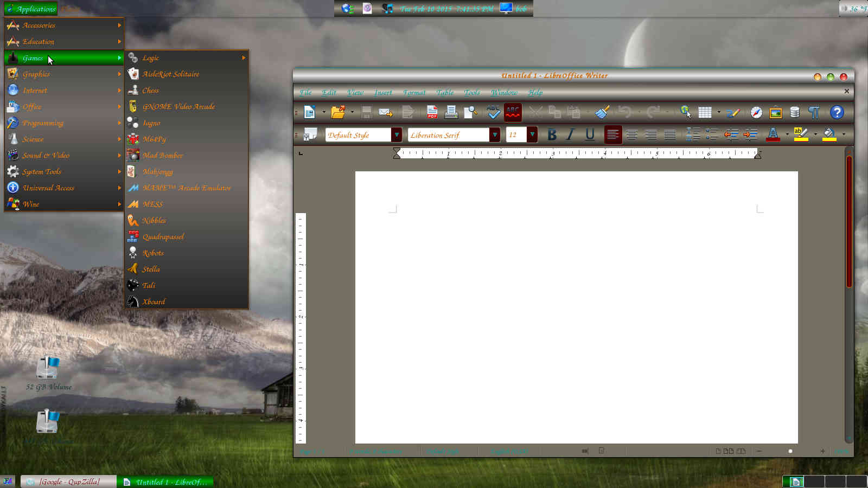Open the Navigator compass icon
Viewport: 868px width, 488px height.
click(x=756, y=112)
